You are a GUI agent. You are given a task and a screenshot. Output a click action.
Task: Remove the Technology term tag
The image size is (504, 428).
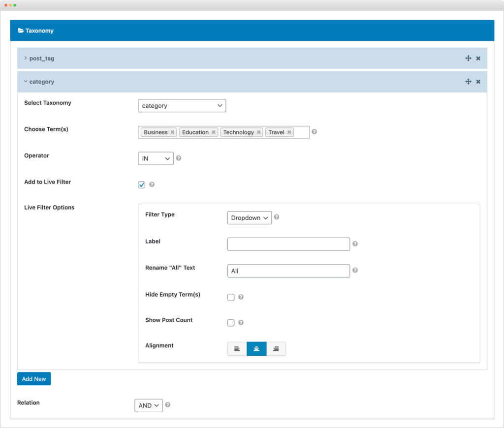(259, 132)
